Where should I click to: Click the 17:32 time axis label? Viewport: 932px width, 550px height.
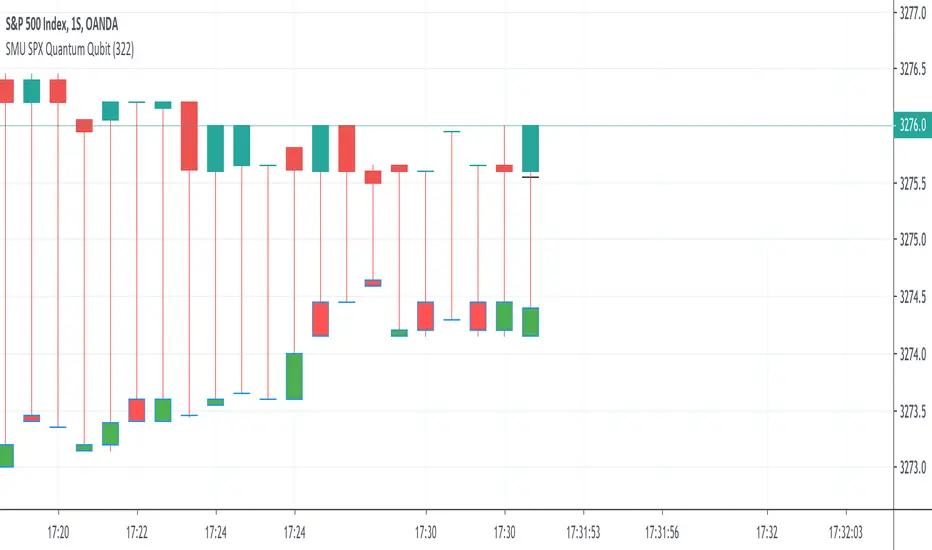pos(767,527)
